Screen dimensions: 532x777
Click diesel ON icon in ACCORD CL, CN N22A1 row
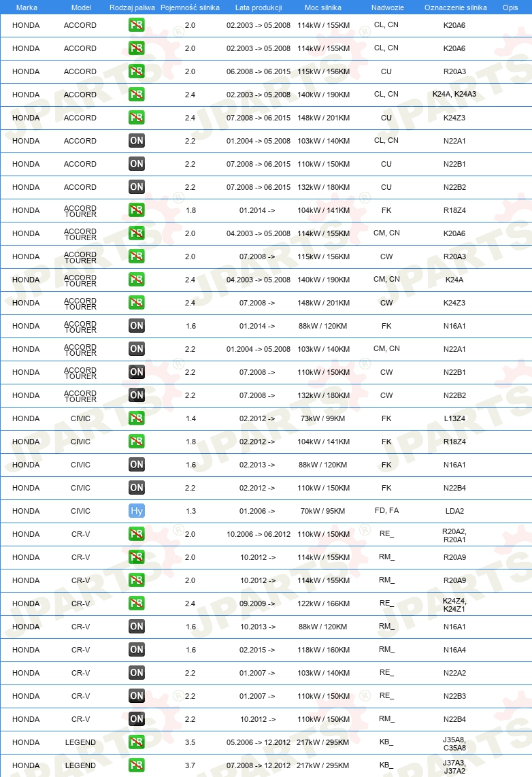pyautogui.click(x=137, y=141)
